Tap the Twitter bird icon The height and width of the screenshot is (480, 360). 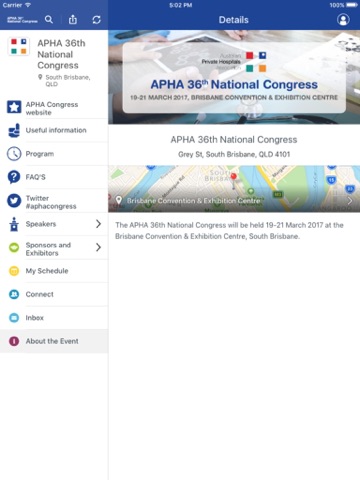tap(14, 201)
